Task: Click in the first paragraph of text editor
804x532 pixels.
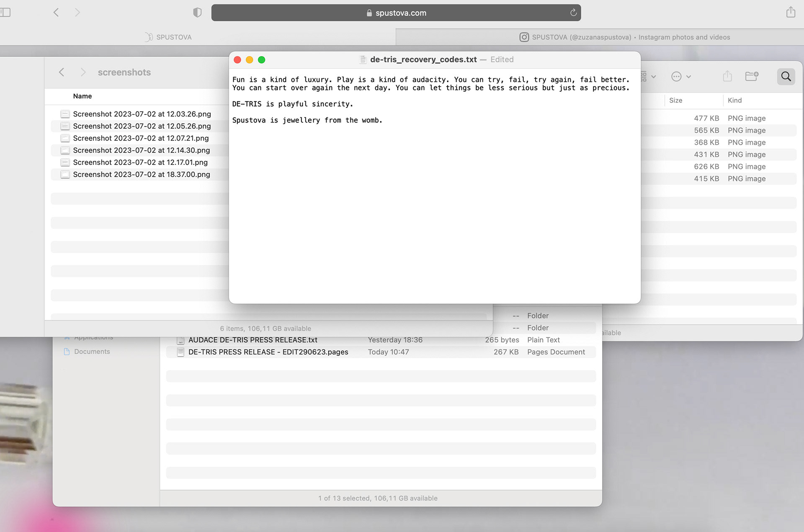Action: pos(431,83)
